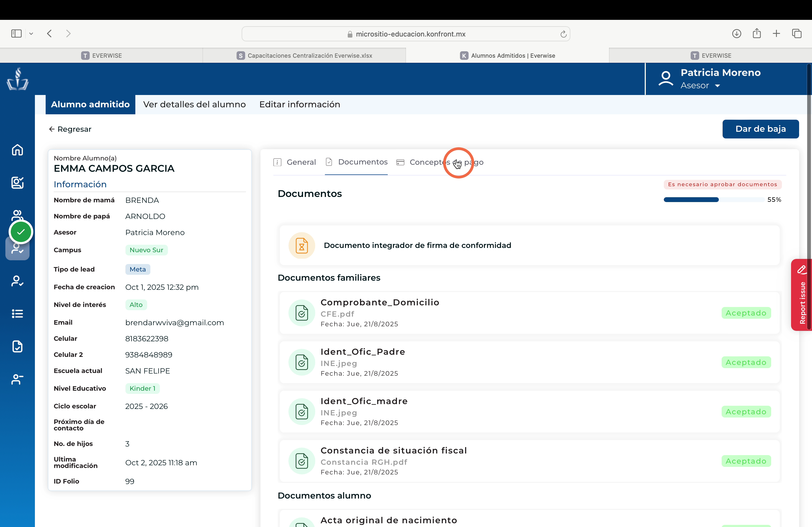Click the browser downloads icon

click(x=737, y=33)
